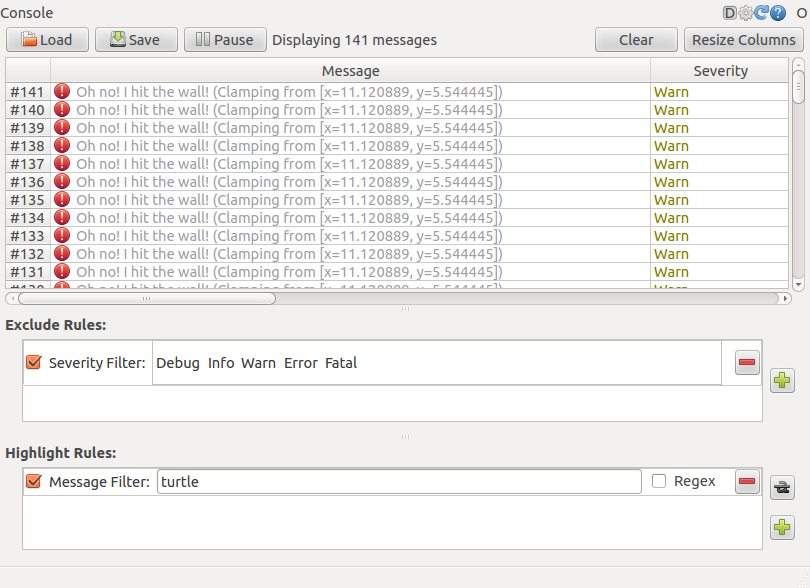Click the horizontal scrollbar under message table
810x588 pixels.
coord(146,298)
